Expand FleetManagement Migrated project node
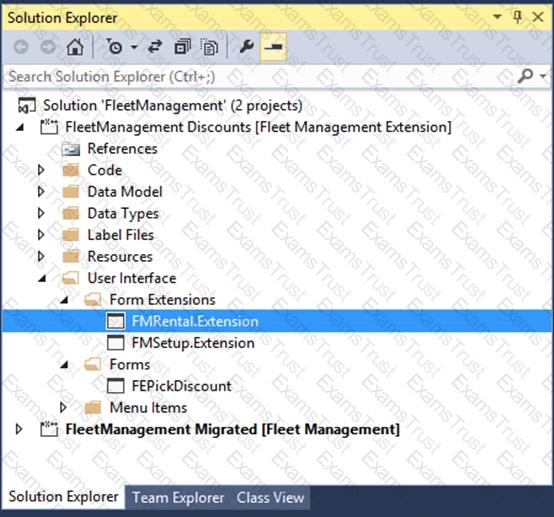This screenshot has width=554, height=517. pos(19,429)
